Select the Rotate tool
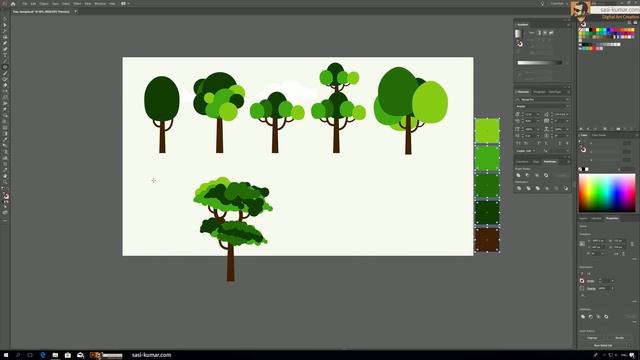Viewport: 640px width, 360px height. tap(5, 91)
